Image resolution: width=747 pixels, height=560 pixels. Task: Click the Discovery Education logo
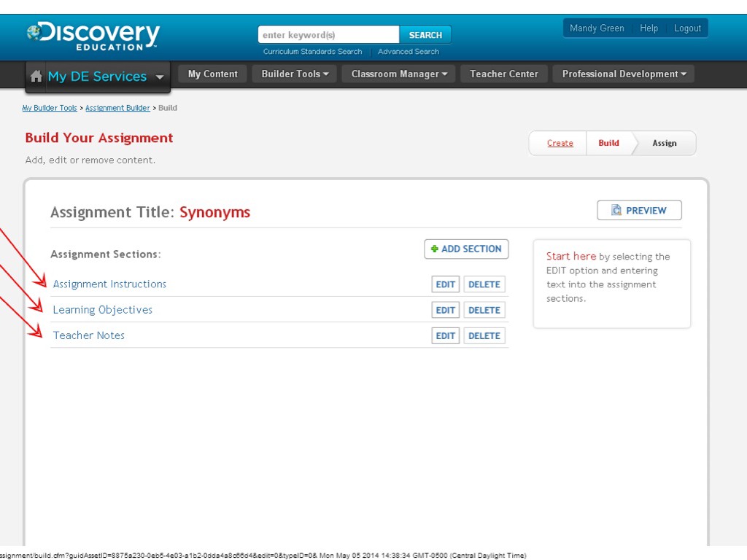coord(93,35)
